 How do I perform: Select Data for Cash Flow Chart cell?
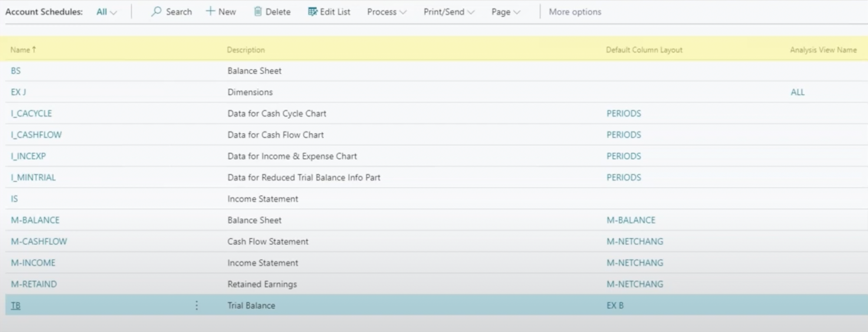coord(276,135)
